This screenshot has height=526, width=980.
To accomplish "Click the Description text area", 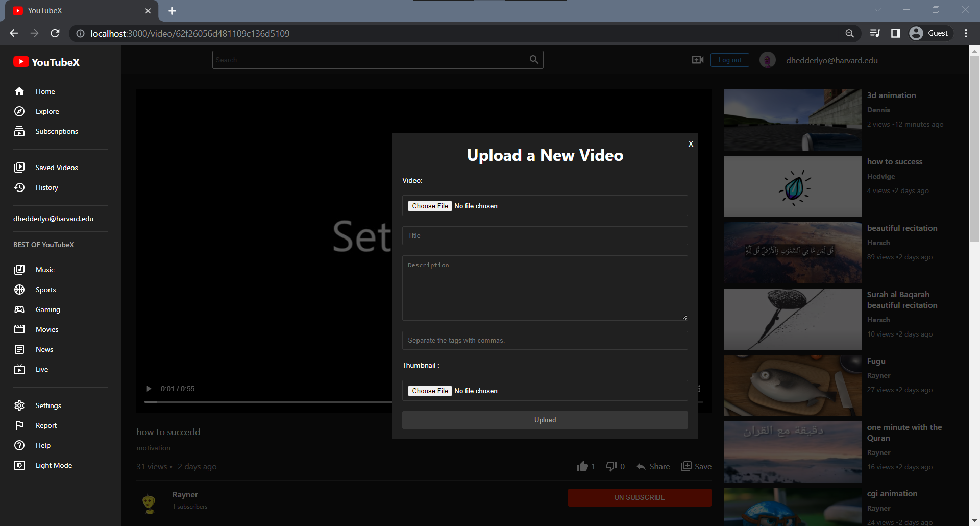I will click(x=545, y=288).
